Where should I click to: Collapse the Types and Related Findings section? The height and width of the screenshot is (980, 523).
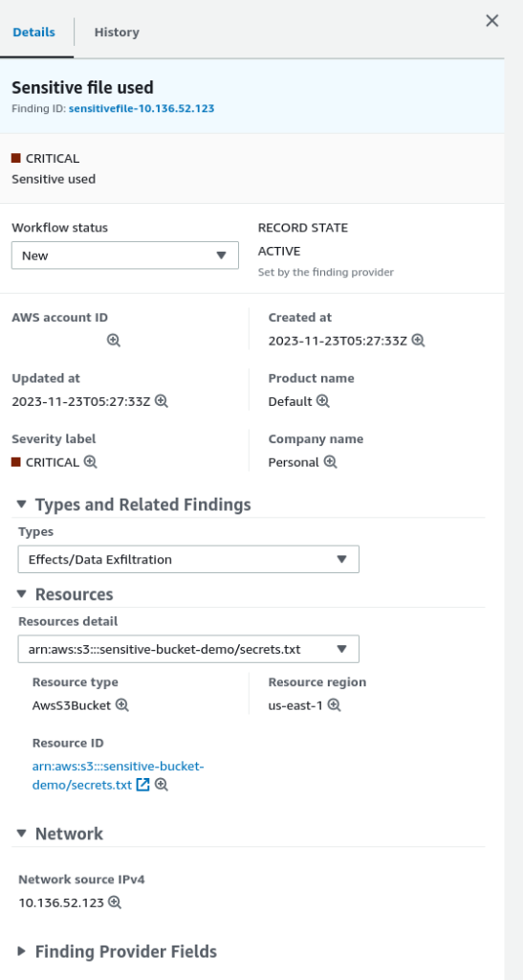tap(134, 504)
